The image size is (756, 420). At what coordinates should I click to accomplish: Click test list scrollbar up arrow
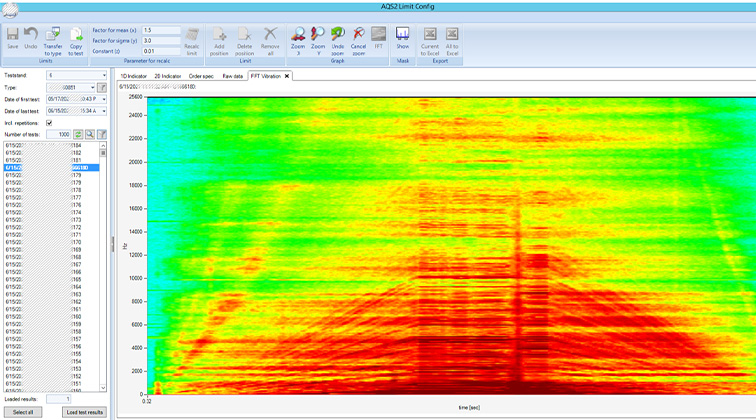[103, 145]
